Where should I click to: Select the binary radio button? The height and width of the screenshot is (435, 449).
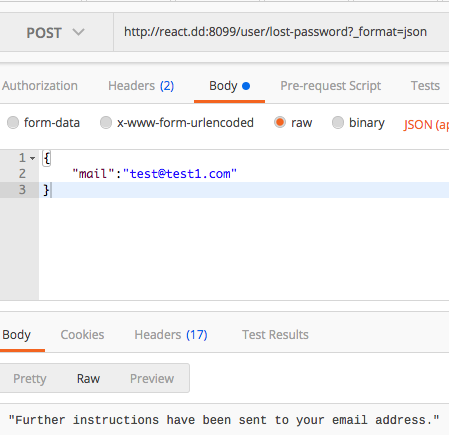[338, 123]
